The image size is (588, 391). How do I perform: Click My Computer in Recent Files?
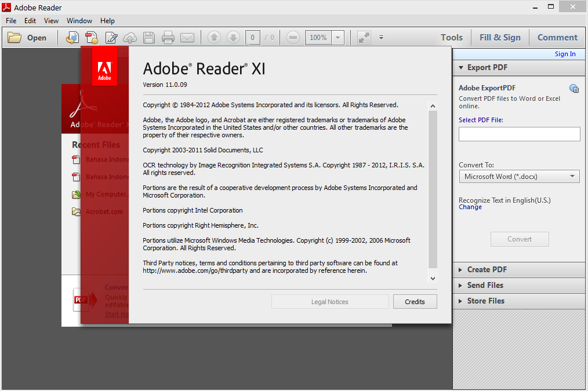coord(107,195)
